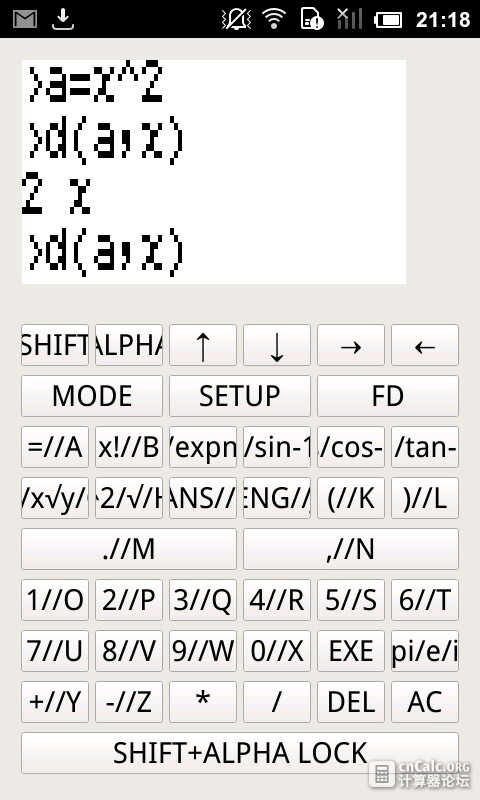
Task: Tap the 4//R key
Action: click(277, 600)
